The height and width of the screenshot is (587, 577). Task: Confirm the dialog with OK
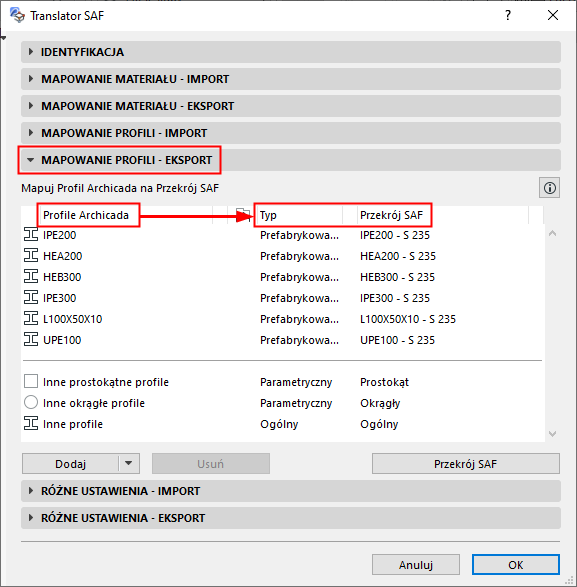pos(516,565)
